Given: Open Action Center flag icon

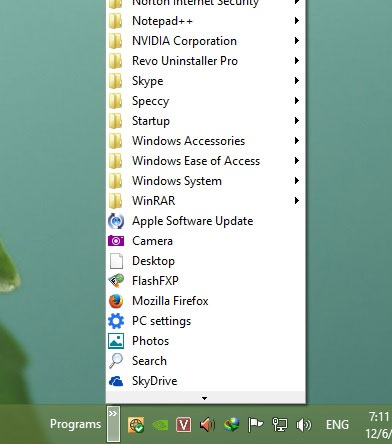Looking at the screenshot, I should (x=255, y=425).
